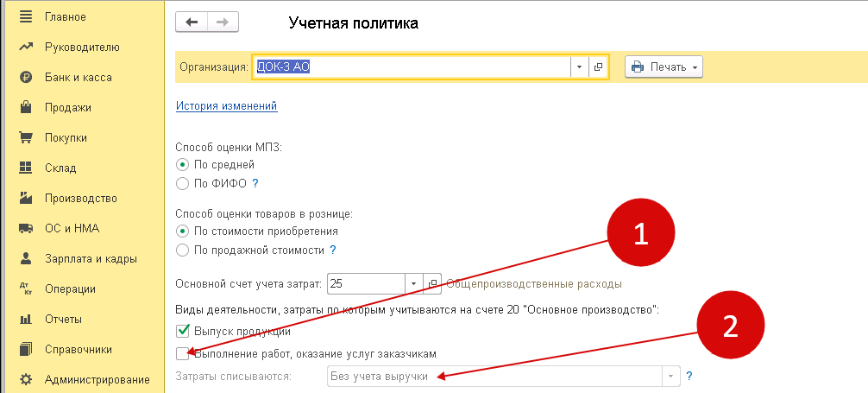Click the shopping bag icon for Продажи
The image size is (868, 393).
[26, 107]
